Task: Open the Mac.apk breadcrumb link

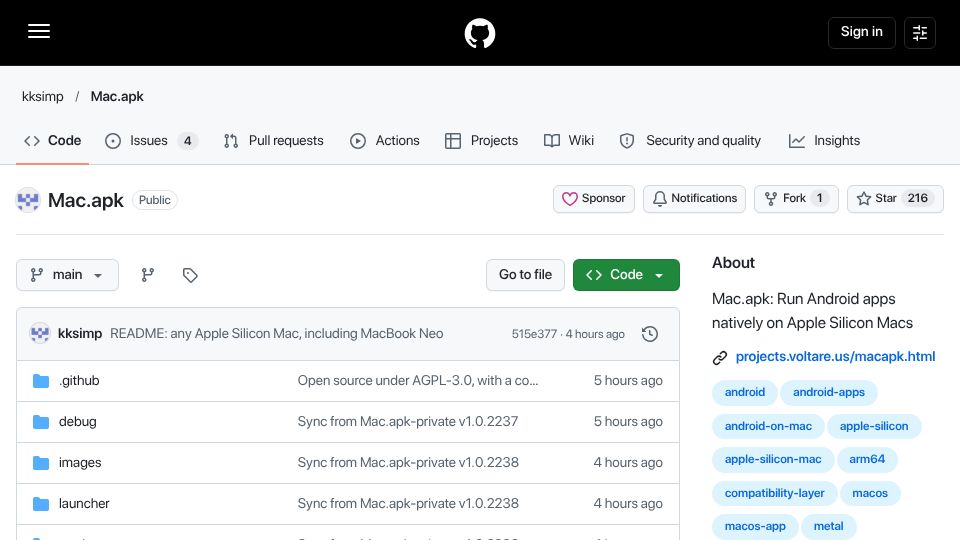Action: (117, 97)
